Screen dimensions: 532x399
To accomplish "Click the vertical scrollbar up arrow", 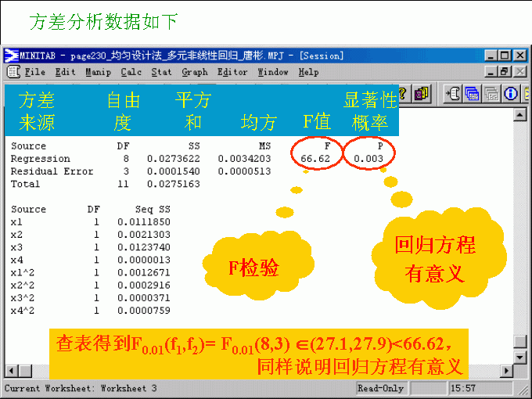I will click(x=521, y=115).
